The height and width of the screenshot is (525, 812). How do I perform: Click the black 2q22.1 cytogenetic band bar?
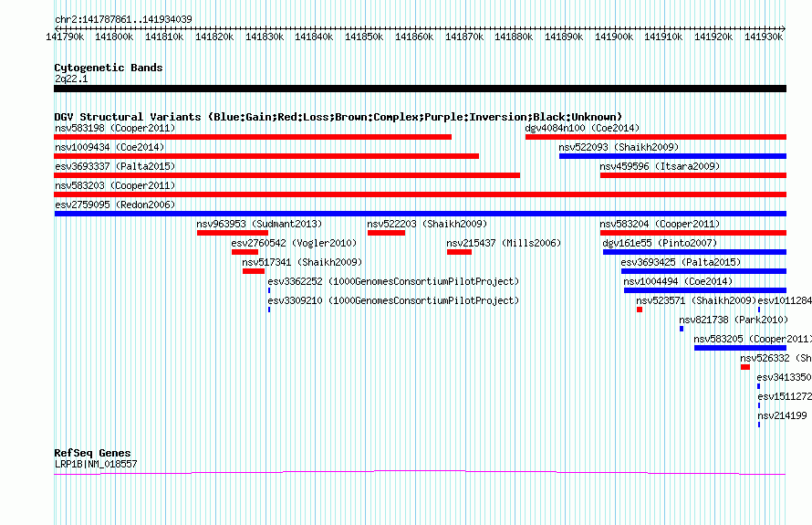[420, 89]
